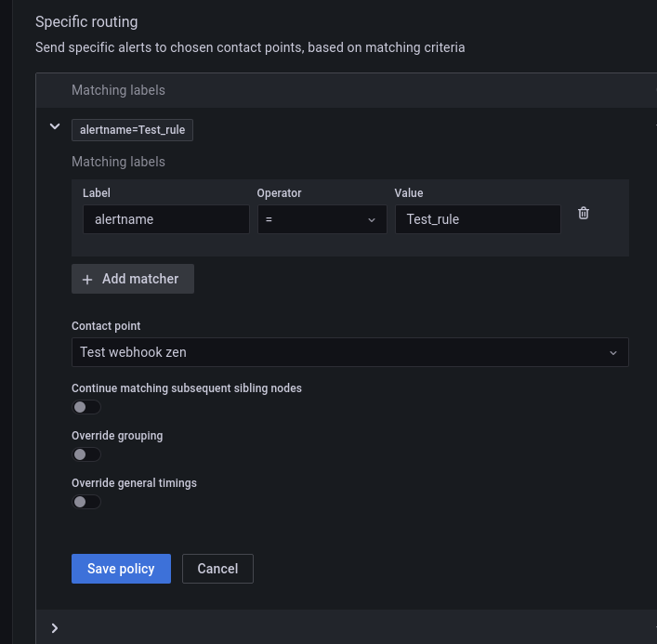Enable the Override grouping switch
Image resolution: width=657 pixels, height=644 pixels.
tap(86, 454)
